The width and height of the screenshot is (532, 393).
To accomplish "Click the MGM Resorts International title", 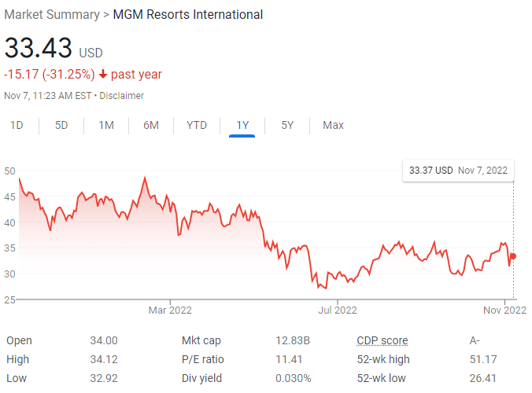I will point(187,15).
